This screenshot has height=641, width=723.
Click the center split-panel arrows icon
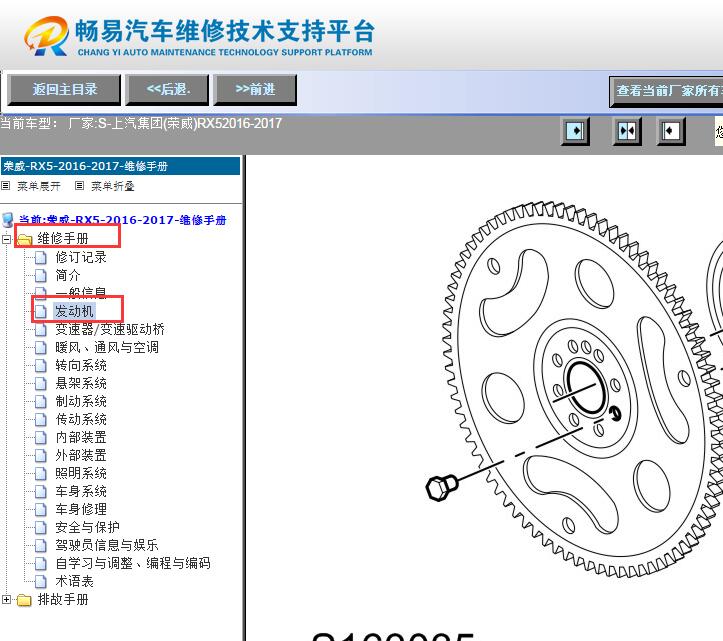tap(627, 131)
